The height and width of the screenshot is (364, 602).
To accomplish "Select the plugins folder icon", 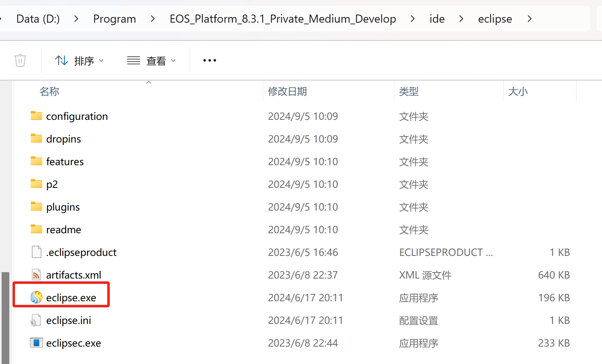I will pyautogui.click(x=36, y=207).
